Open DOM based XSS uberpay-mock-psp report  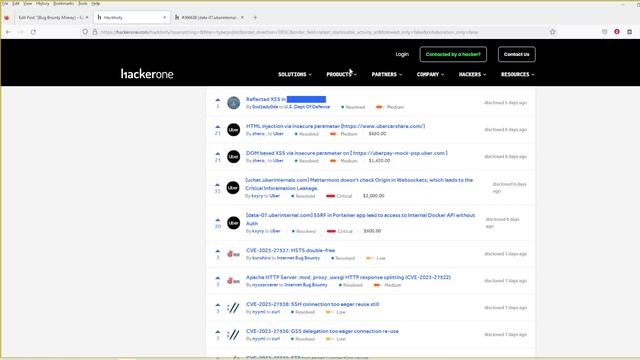pos(347,153)
